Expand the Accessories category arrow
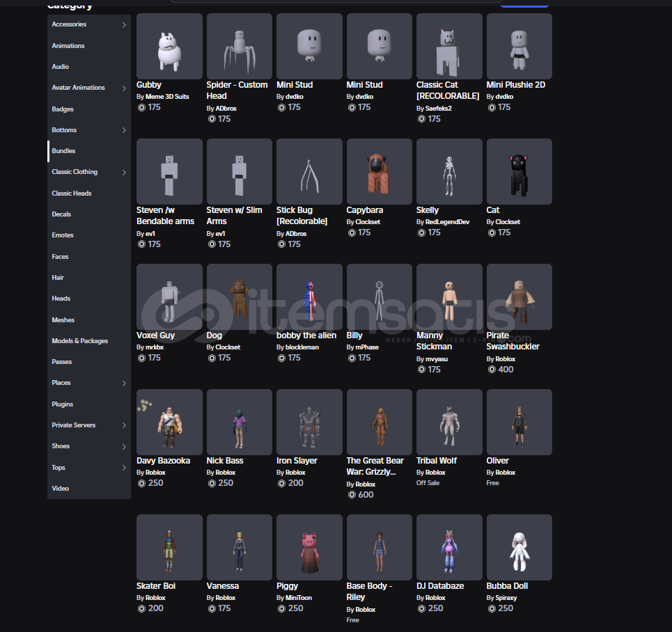 click(124, 25)
